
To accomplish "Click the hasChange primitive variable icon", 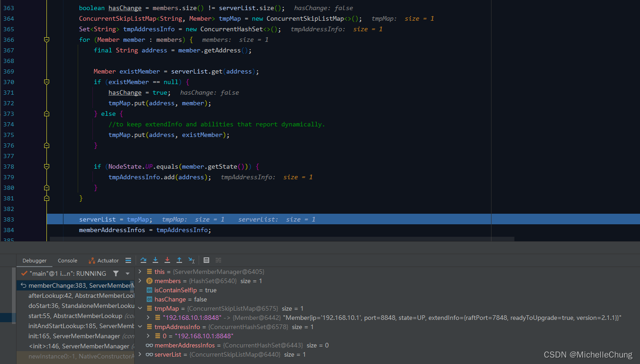I will [149, 299].
